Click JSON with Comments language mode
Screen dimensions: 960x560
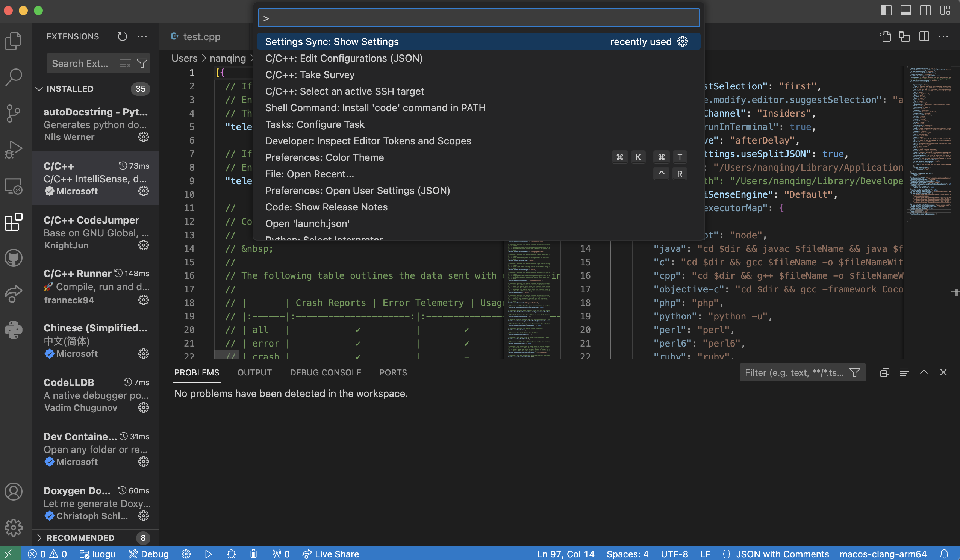pyautogui.click(x=782, y=554)
